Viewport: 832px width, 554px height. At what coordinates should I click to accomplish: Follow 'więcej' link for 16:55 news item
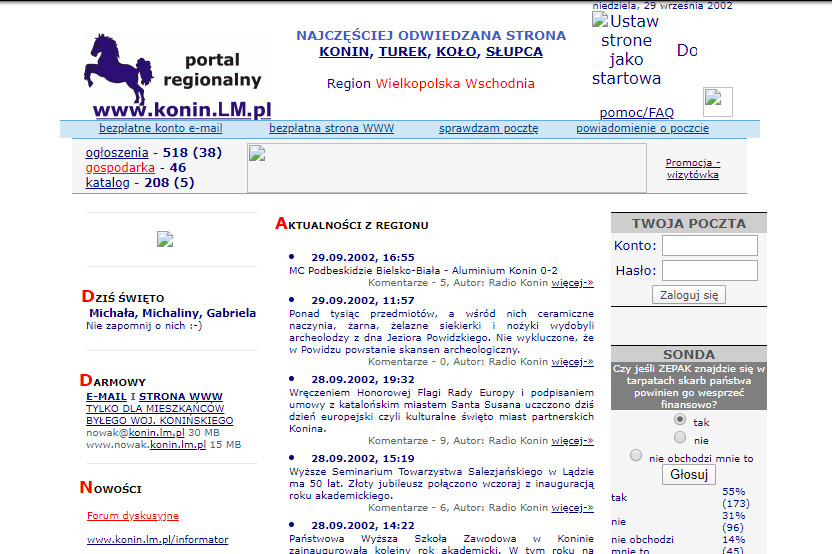tap(572, 283)
